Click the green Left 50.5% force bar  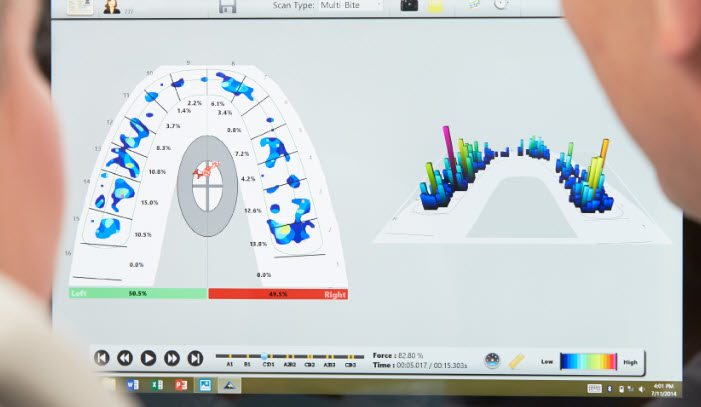138,293
